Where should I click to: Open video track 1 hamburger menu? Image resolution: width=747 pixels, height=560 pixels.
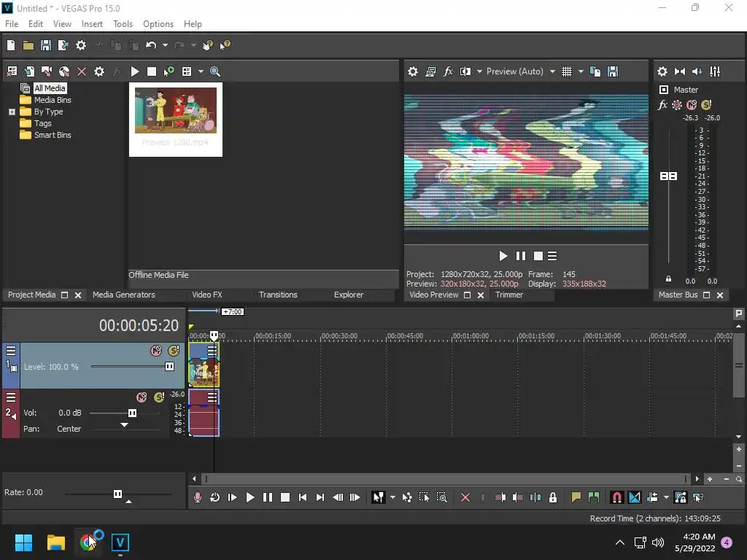click(x=11, y=351)
